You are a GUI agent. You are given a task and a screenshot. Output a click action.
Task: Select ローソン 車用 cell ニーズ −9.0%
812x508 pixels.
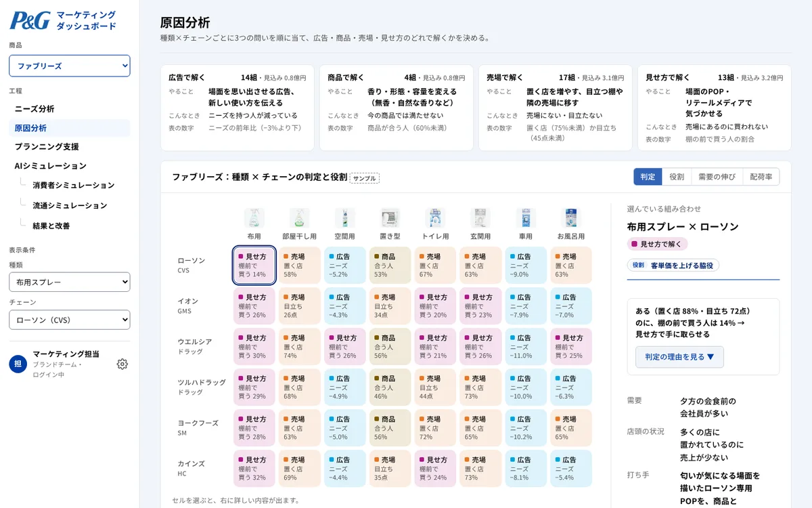coord(526,266)
